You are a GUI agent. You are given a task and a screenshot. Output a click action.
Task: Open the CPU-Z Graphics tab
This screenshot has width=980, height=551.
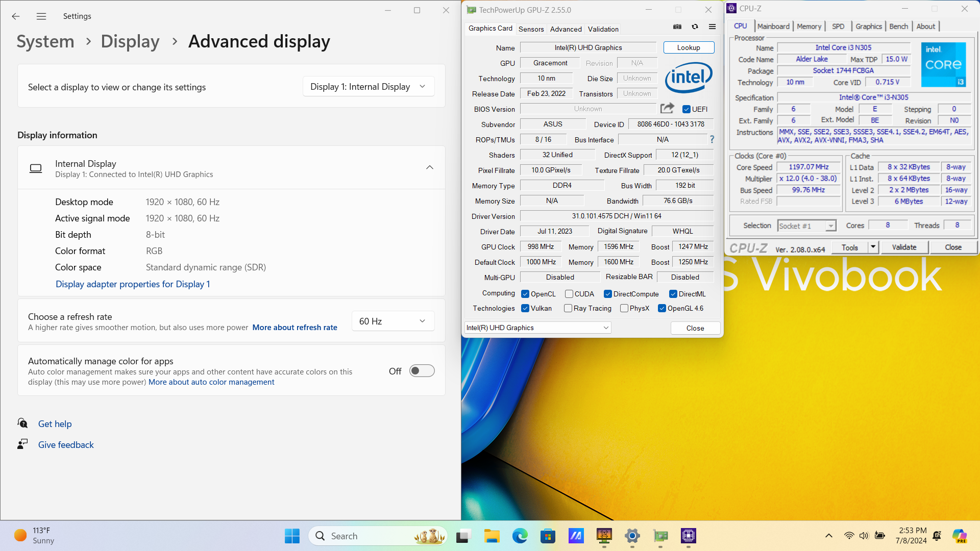(x=869, y=26)
